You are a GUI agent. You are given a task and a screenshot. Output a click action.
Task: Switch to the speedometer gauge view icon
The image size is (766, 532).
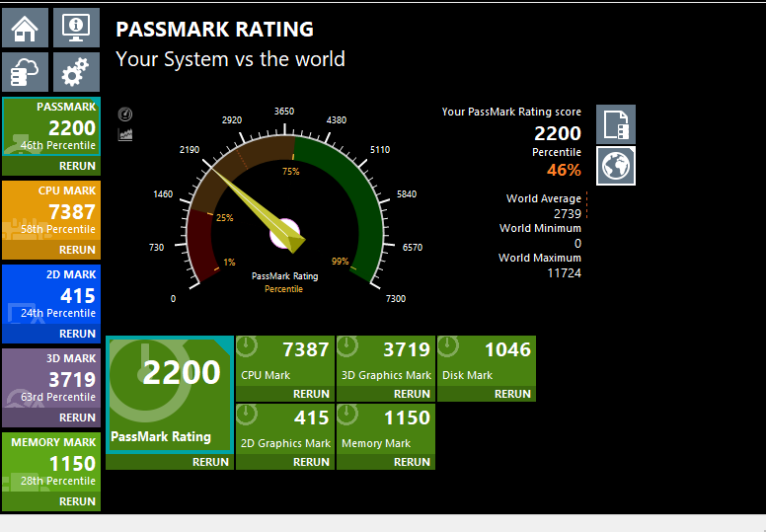(x=125, y=114)
